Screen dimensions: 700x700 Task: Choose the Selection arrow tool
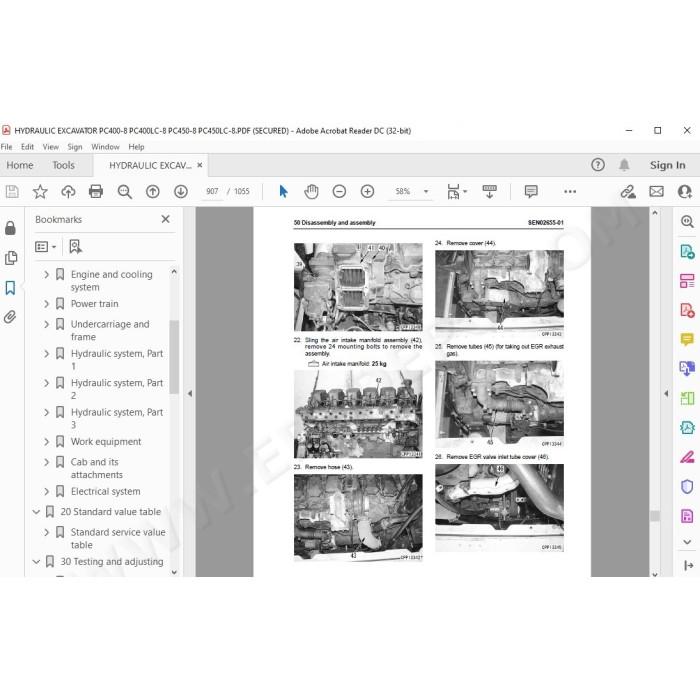tap(283, 192)
